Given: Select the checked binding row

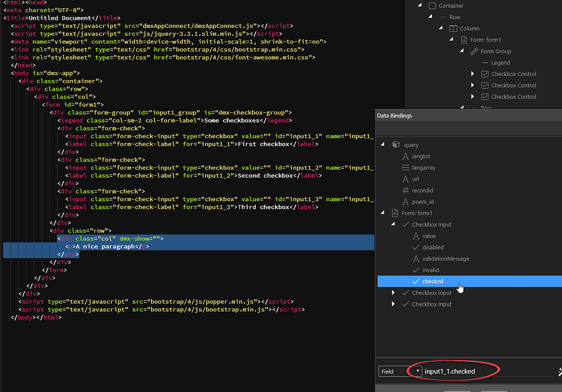Looking at the screenshot, I should point(470,281).
